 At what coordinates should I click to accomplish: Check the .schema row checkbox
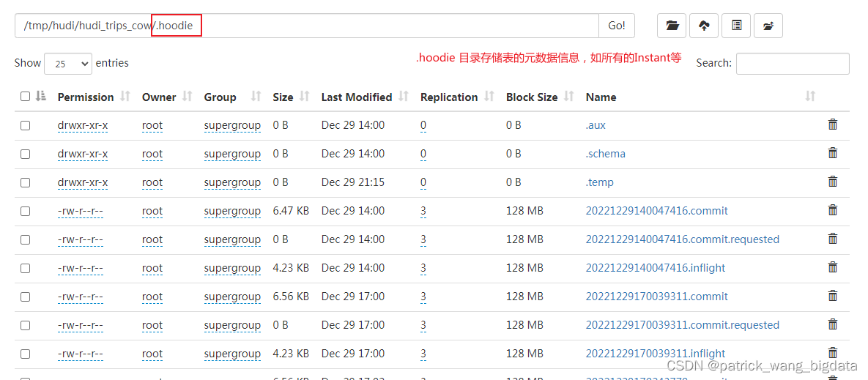tap(25, 154)
